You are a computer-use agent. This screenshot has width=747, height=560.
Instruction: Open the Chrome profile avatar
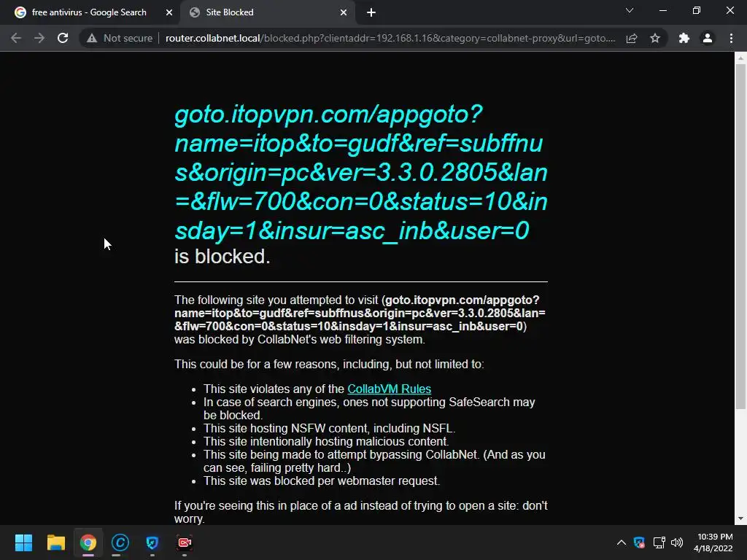[x=708, y=38]
